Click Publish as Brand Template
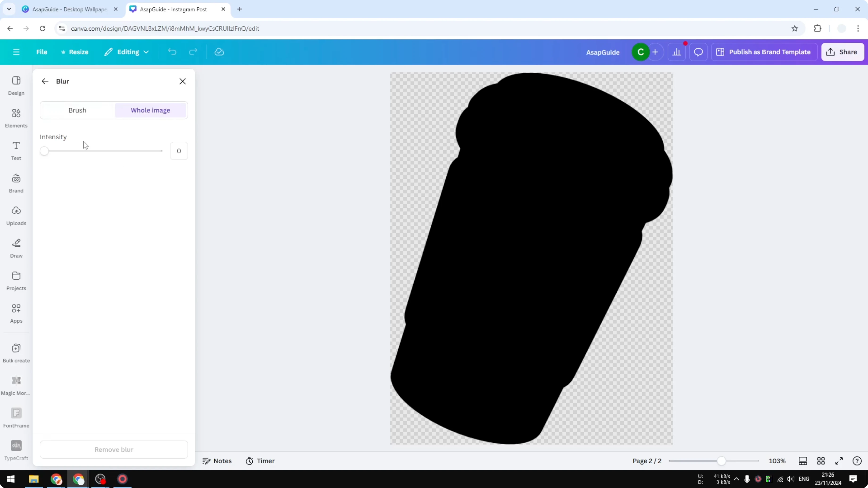Image resolution: width=868 pixels, height=488 pixels. tap(764, 52)
